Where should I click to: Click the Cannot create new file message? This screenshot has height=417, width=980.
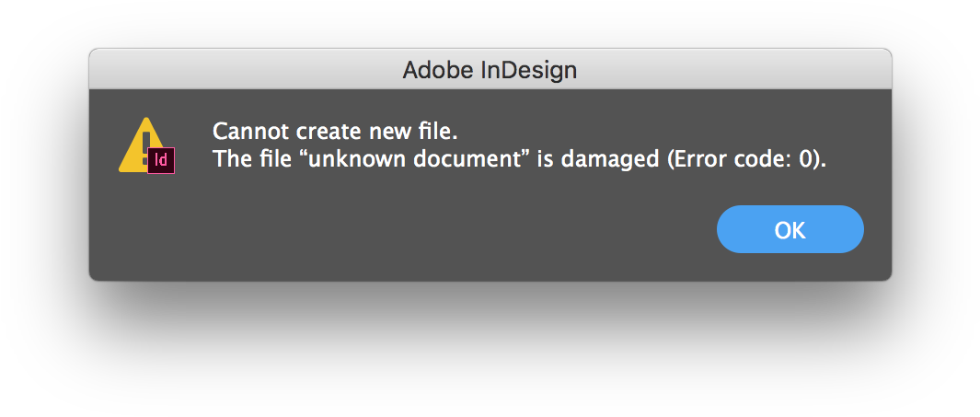click(x=335, y=131)
